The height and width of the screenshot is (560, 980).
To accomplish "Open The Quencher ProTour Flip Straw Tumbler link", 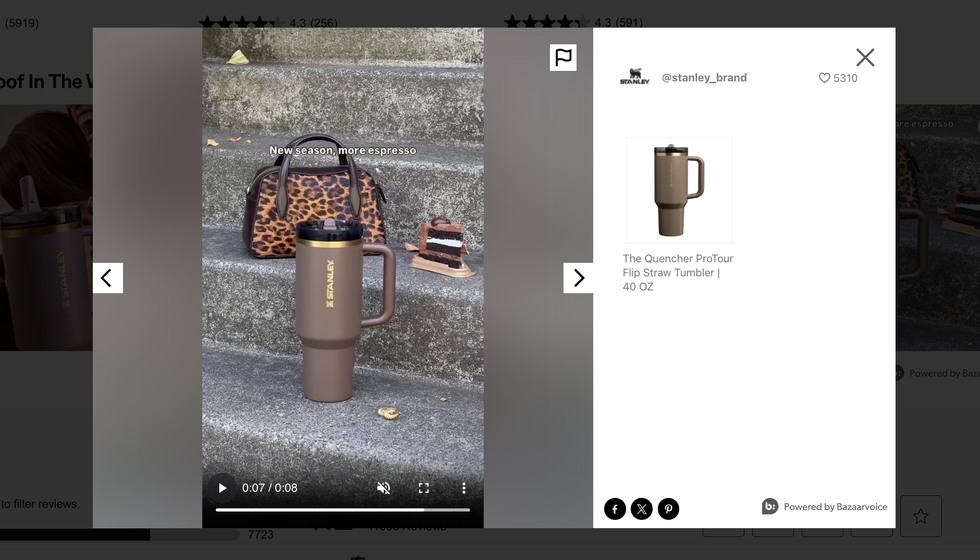I will point(678,273).
